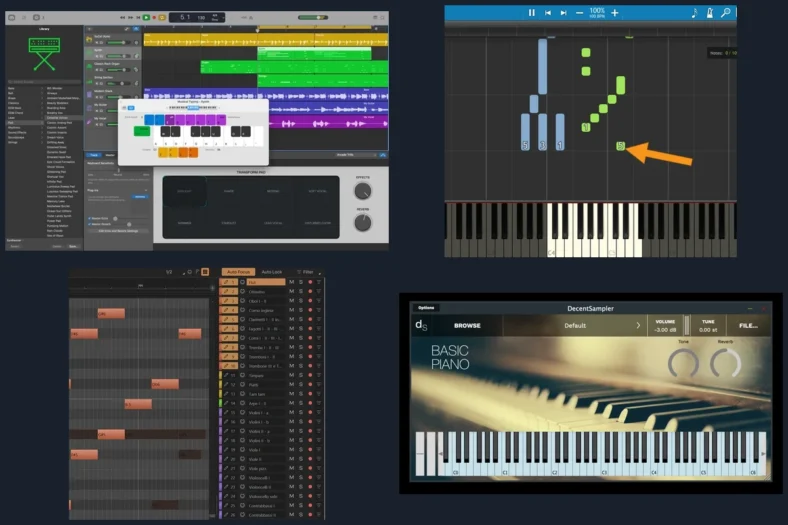Click the ds logo in DecentSampler
This screenshot has height=525, width=788.
421,325
